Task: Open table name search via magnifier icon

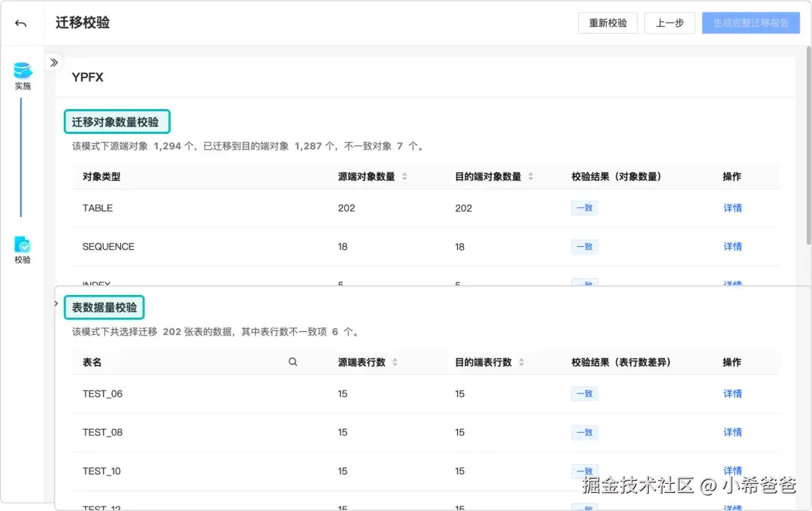Action: point(292,362)
